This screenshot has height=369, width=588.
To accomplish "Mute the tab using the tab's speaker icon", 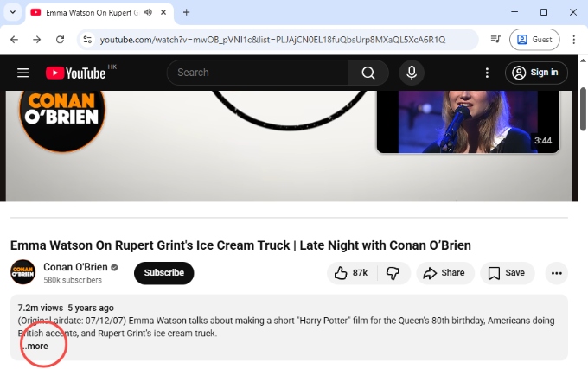I will (x=149, y=12).
